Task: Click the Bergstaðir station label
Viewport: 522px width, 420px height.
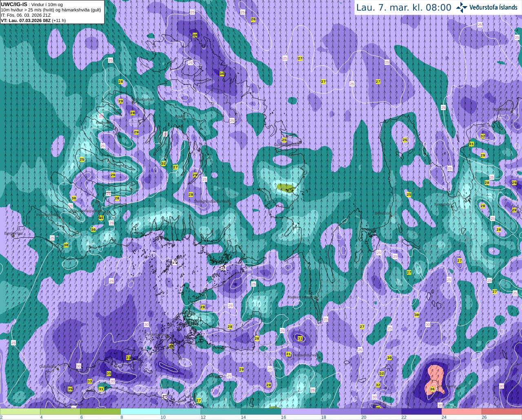Action: point(442,204)
